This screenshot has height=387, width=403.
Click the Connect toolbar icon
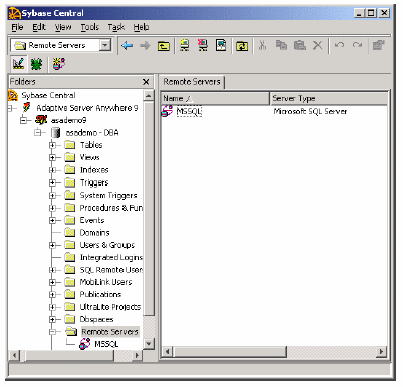tap(185, 45)
